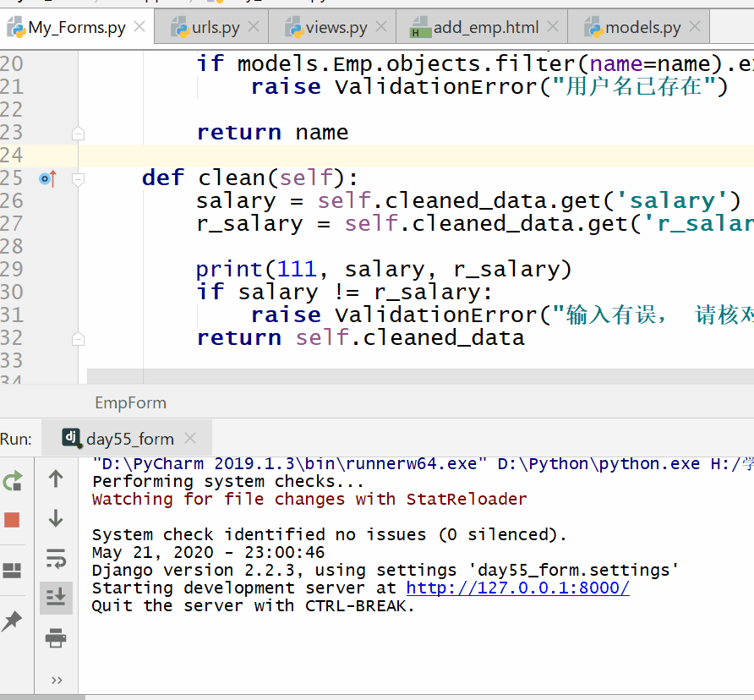Click fold marker at line 23
The image size is (754, 700).
point(78,133)
